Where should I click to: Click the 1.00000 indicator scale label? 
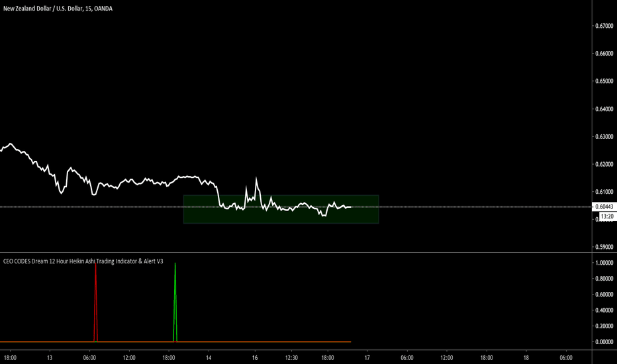604,263
